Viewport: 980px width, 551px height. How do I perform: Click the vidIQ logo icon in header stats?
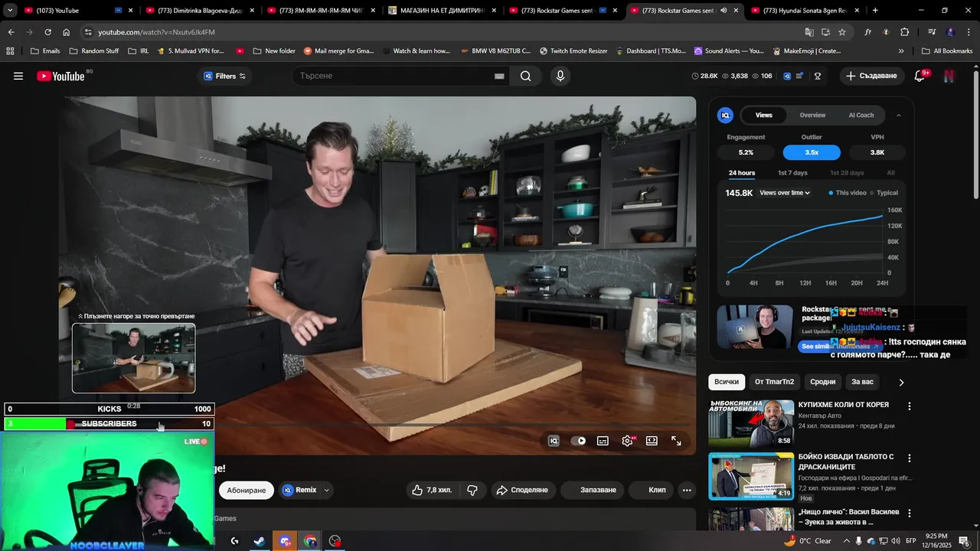click(x=786, y=76)
